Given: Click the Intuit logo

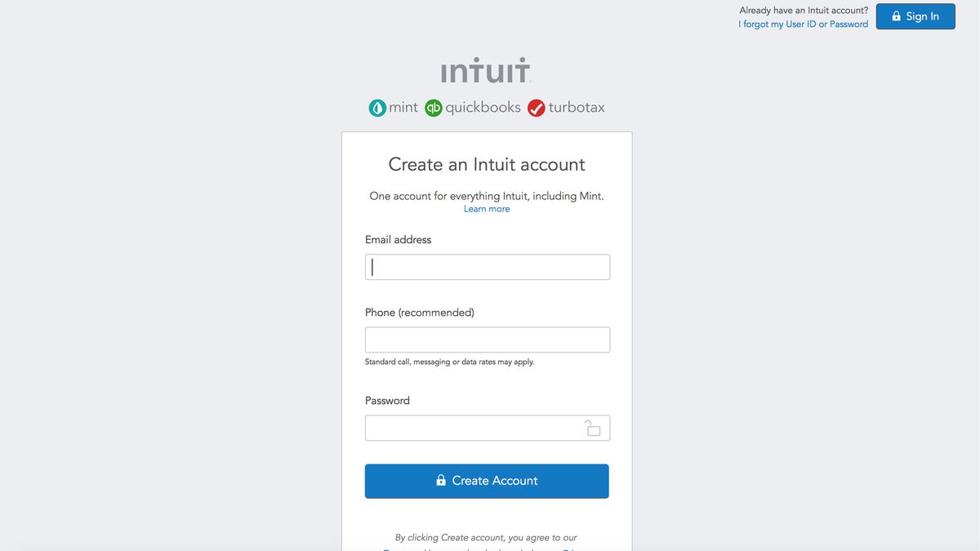Looking at the screenshot, I should [485, 71].
